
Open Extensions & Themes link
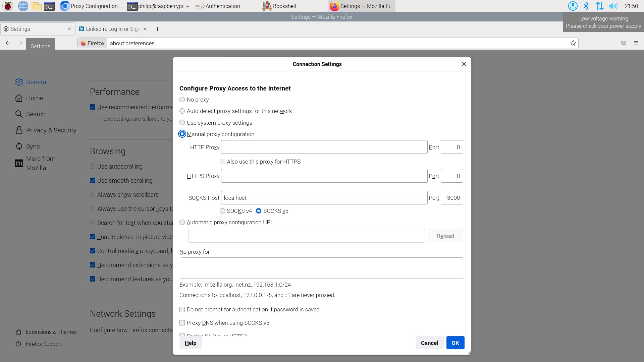coord(46,332)
